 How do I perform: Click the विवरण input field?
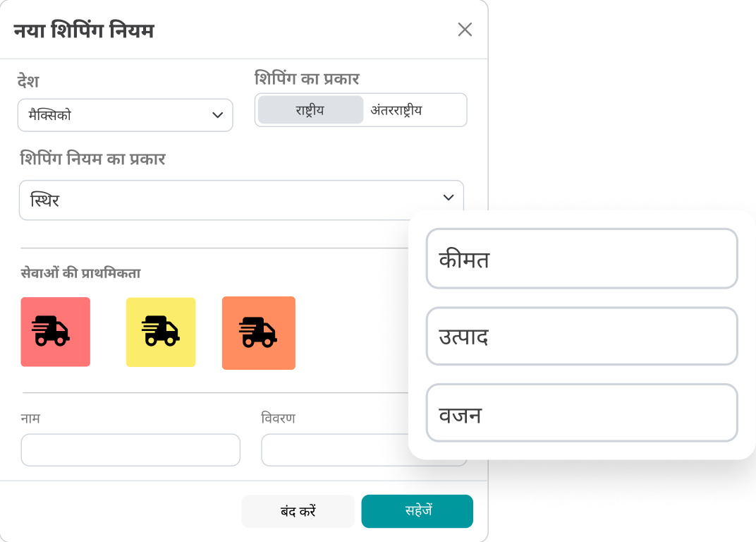(364, 450)
